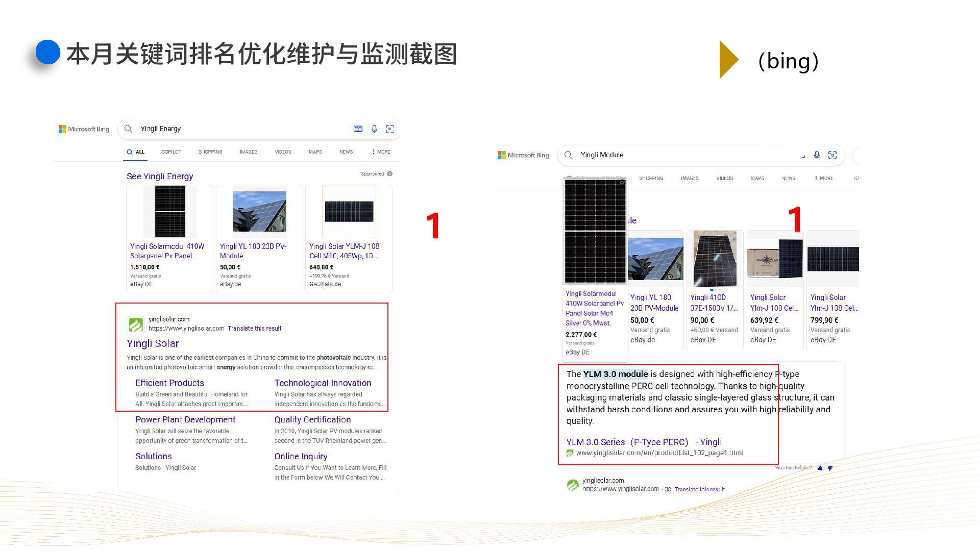This screenshot has height=551, width=980.
Task: Click the yinglisolar.com favicon below the YLM answer box
Action: coord(573,485)
